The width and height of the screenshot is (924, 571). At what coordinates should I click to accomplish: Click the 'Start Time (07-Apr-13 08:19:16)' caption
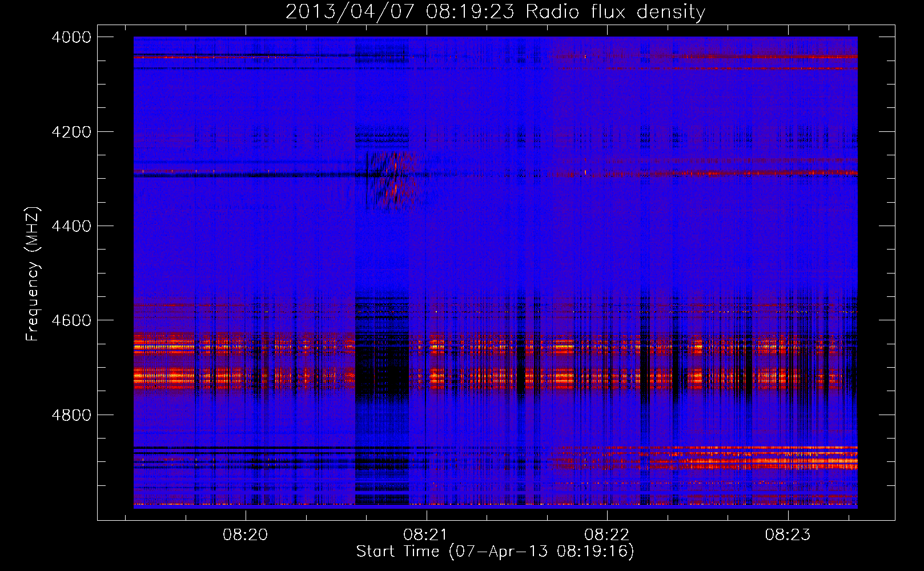point(495,552)
